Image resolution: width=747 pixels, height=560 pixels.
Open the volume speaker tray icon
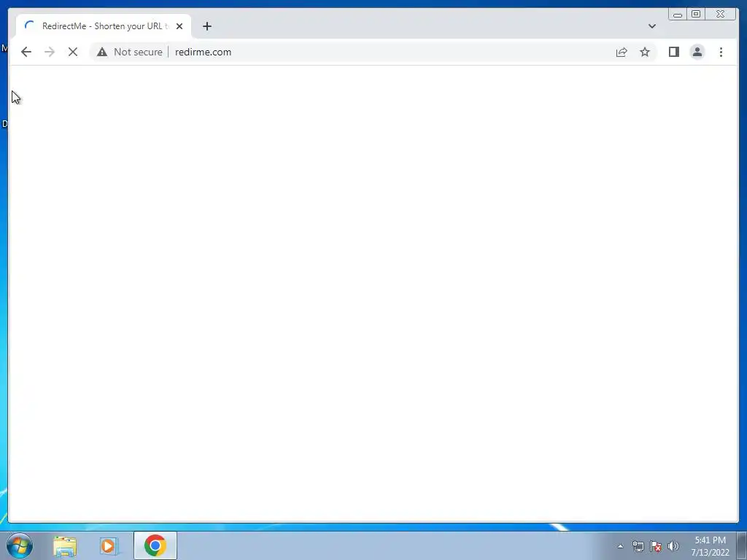point(673,546)
